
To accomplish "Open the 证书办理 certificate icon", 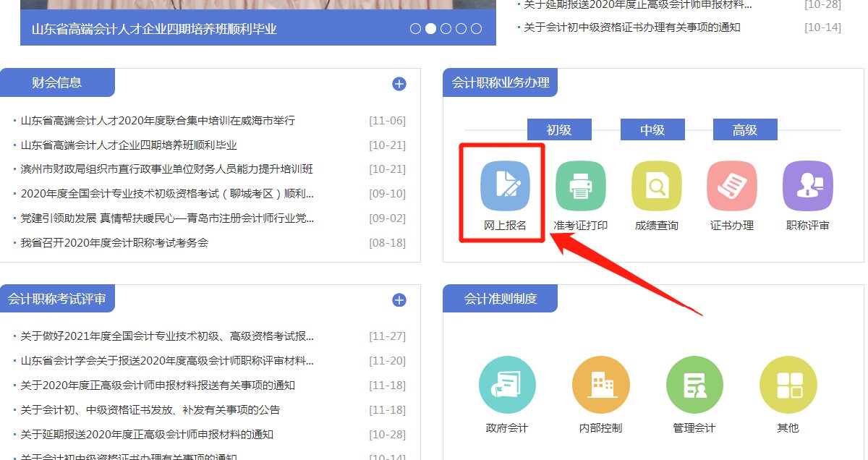I will [731, 187].
